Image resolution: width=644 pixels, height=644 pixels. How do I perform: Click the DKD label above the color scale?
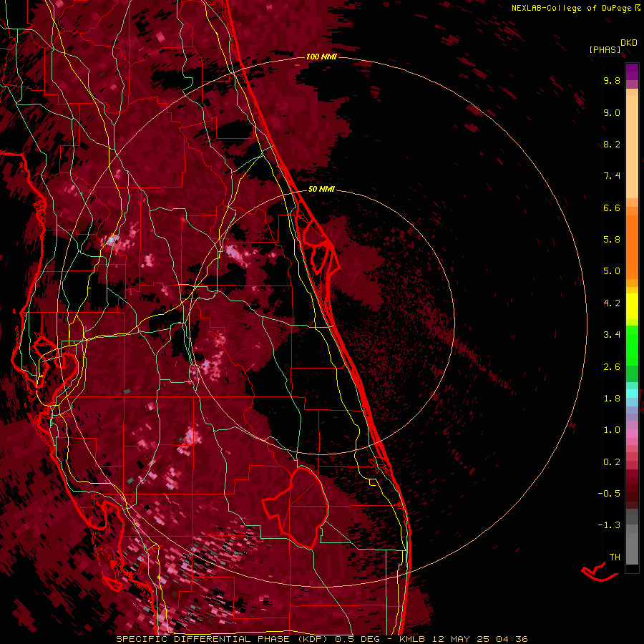click(628, 43)
